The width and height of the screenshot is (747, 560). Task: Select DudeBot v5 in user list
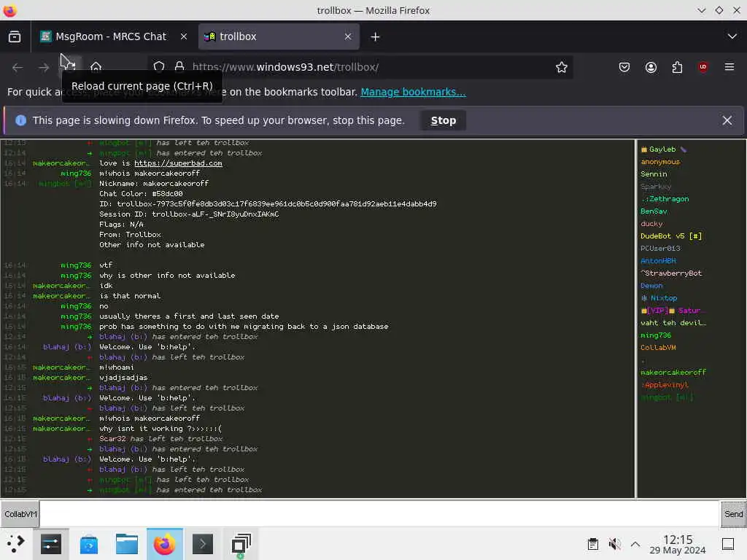point(671,236)
